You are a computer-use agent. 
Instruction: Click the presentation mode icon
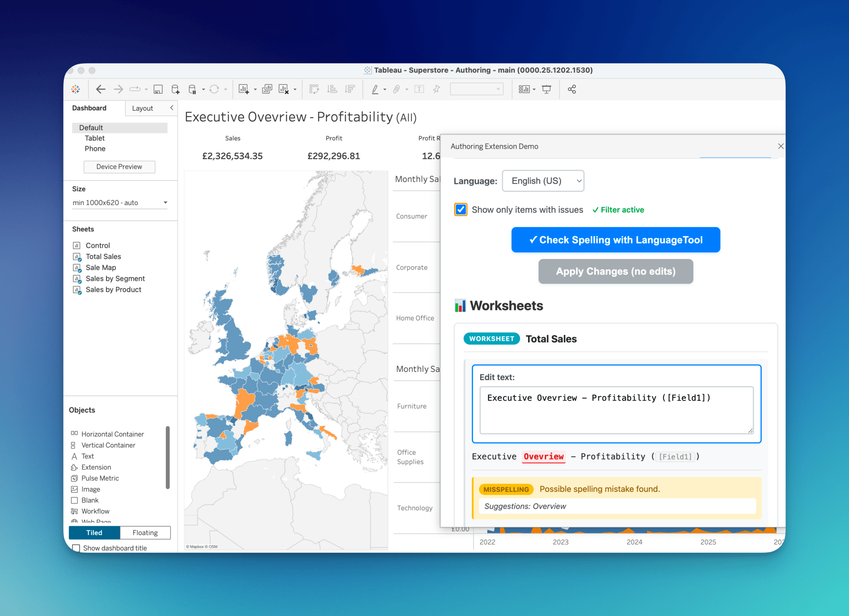(547, 89)
